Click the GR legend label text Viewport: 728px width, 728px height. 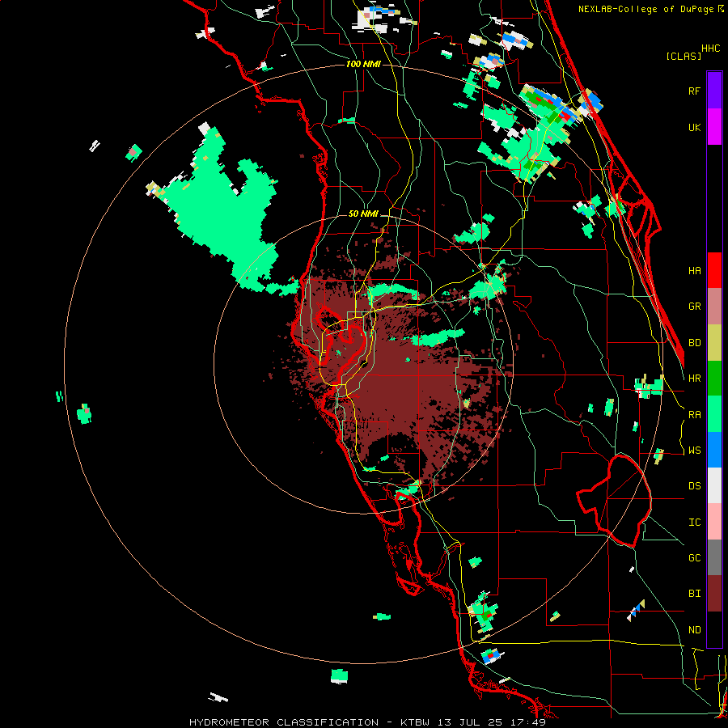694,307
